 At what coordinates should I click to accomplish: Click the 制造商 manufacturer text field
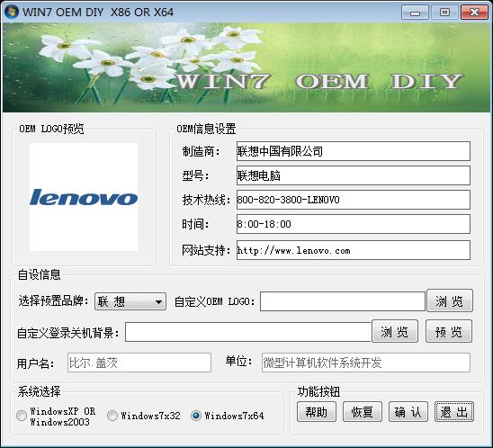pyautogui.click(x=354, y=151)
